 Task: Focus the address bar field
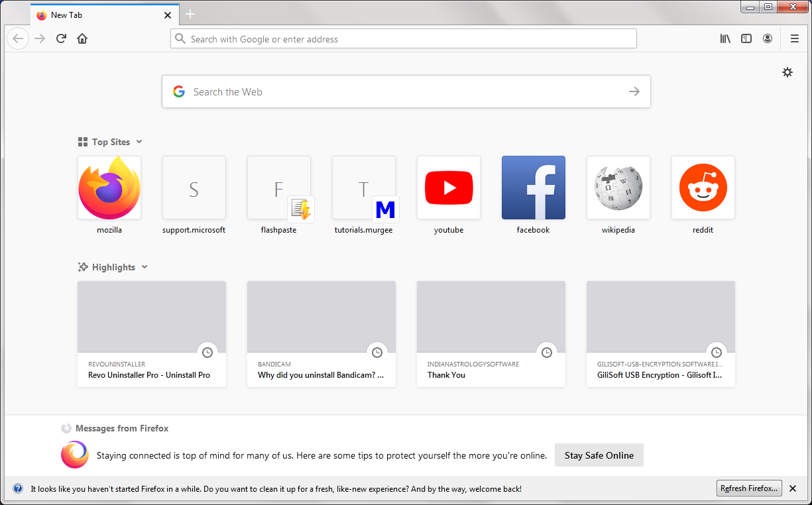coord(404,38)
